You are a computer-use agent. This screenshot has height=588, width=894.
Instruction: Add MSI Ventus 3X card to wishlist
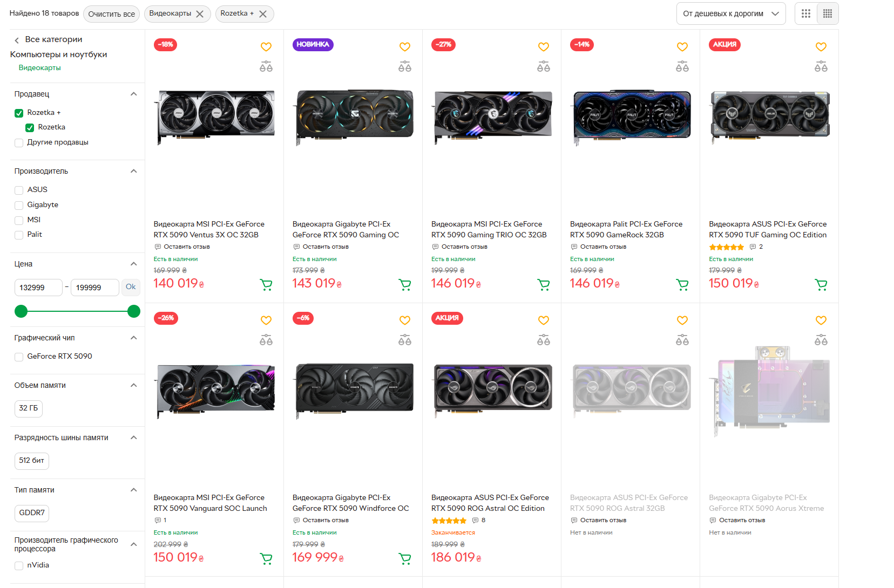[x=266, y=47]
